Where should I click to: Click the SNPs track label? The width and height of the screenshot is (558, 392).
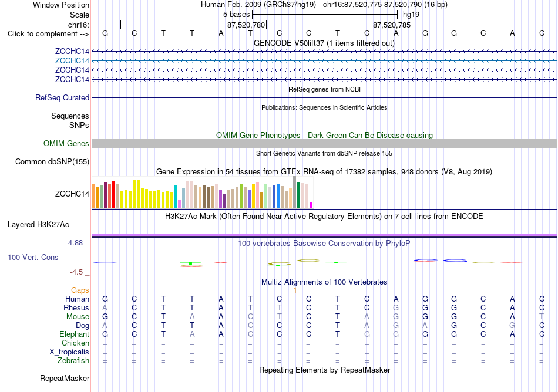[x=79, y=125]
